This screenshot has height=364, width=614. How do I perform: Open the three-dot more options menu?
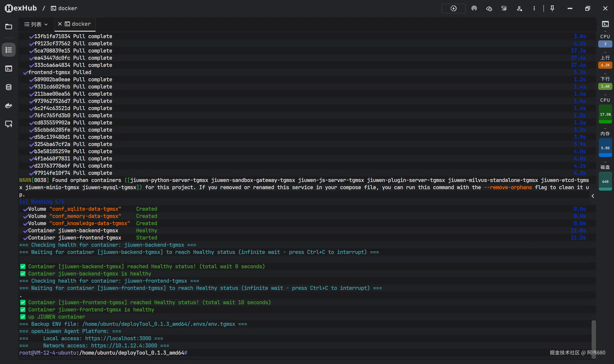[x=534, y=9]
